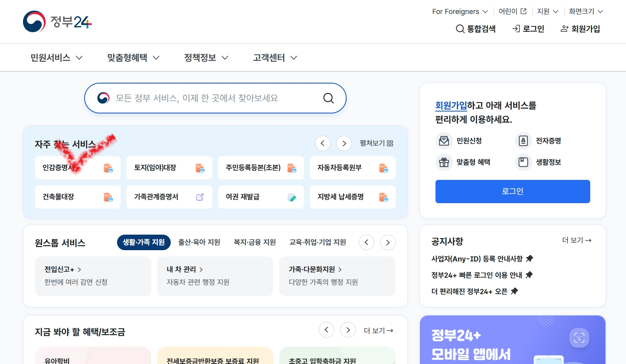
Task: Focus the main service search field
Action: (x=215, y=98)
